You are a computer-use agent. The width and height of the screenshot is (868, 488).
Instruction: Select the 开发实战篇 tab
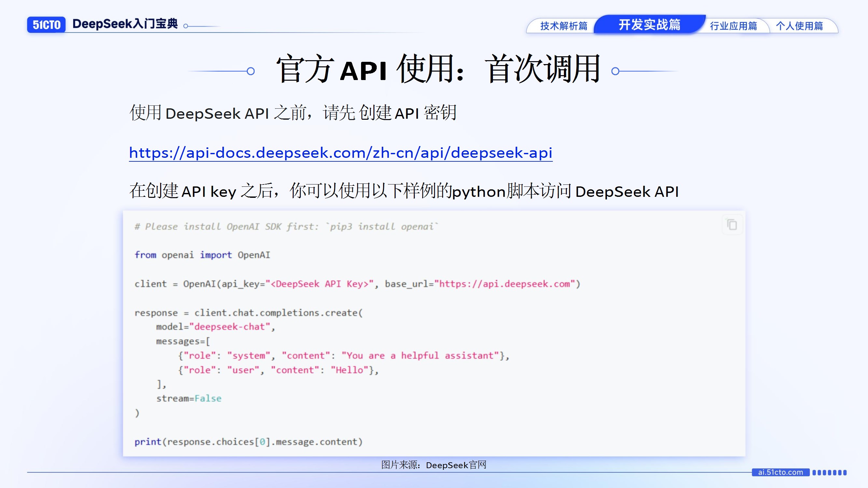[x=649, y=25]
